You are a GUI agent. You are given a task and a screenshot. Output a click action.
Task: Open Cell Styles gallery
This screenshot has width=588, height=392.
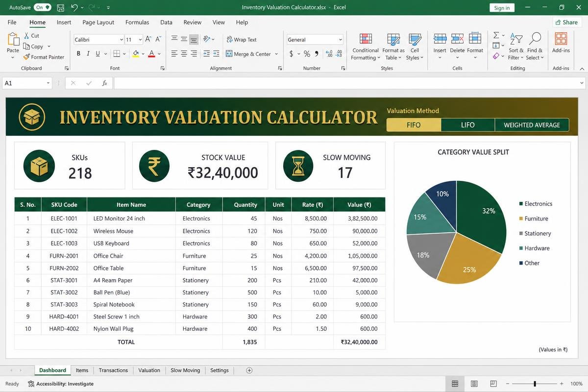click(415, 47)
